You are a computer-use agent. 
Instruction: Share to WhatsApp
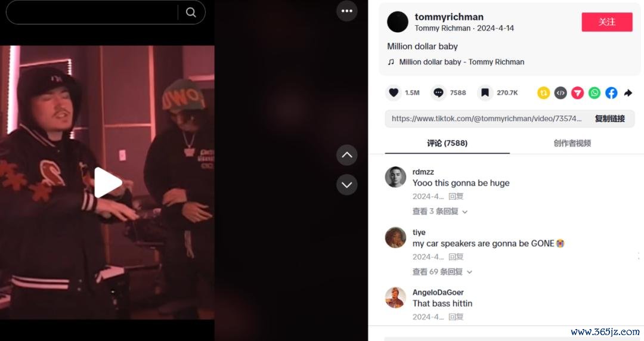[x=595, y=93]
